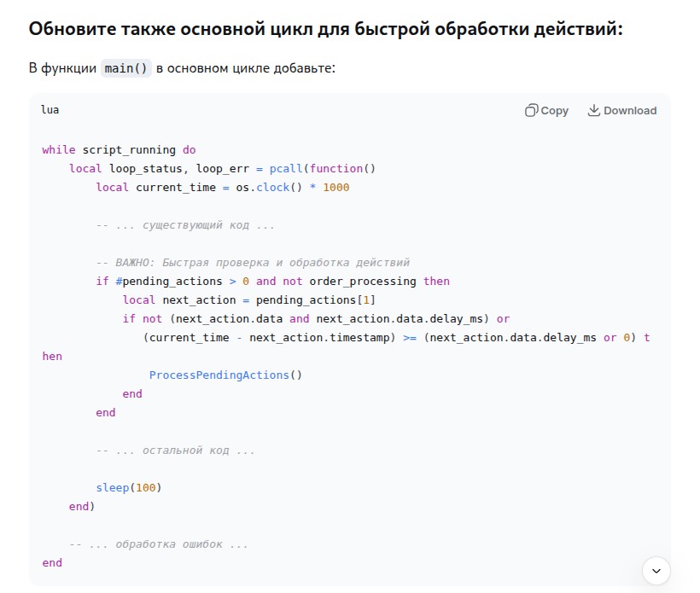Click the Copy icon in the code block header
Viewport: 700px width, 593px height.
coord(531,110)
